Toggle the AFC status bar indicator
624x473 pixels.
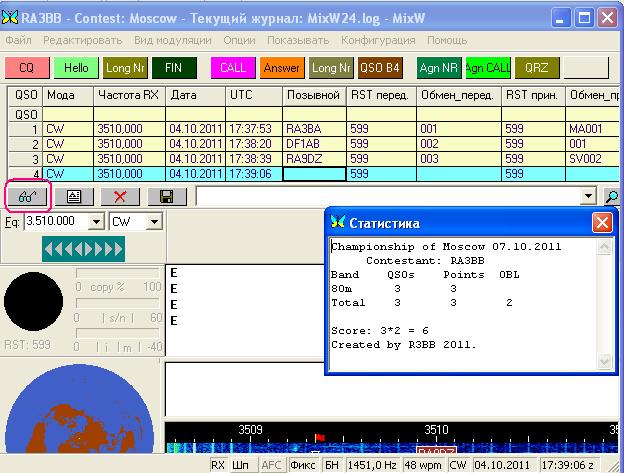[271, 465]
